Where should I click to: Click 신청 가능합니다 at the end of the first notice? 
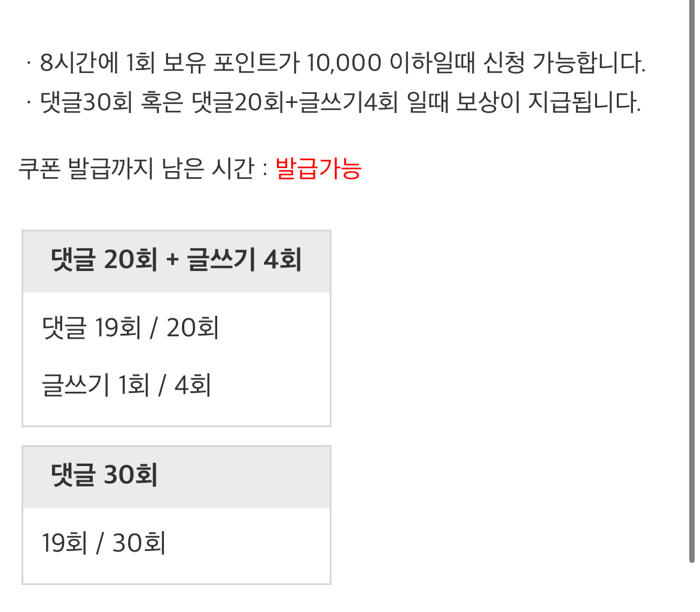564,62
